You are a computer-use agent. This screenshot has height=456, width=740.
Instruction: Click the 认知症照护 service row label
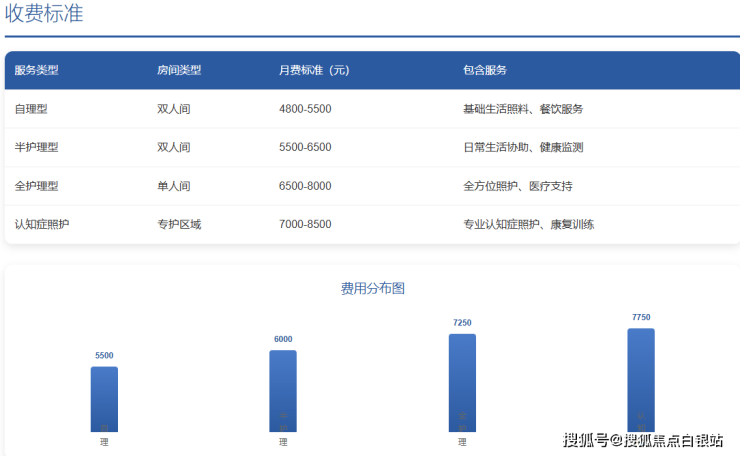pyautogui.click(x=42, y=224)
